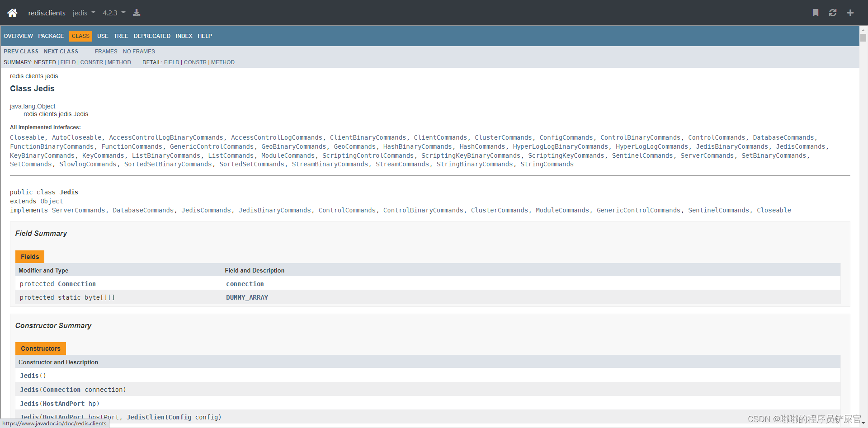Jump to Field detail link

pos(172,62)
